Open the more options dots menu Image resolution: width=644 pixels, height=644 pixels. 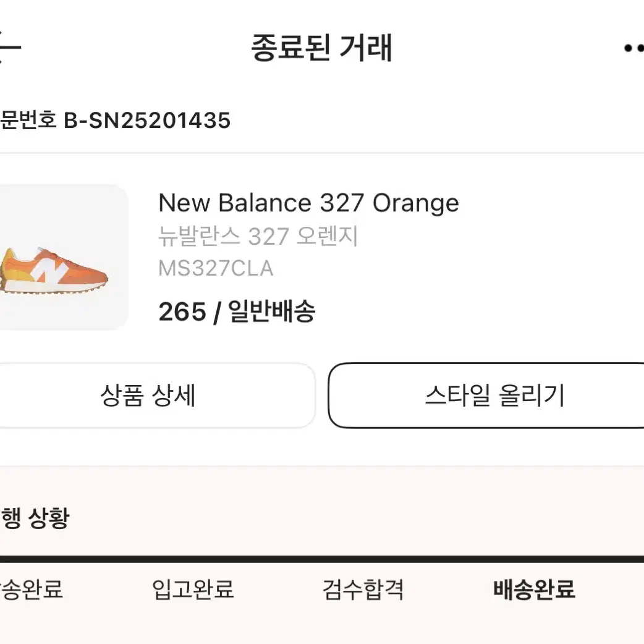[x=633, y=48]
